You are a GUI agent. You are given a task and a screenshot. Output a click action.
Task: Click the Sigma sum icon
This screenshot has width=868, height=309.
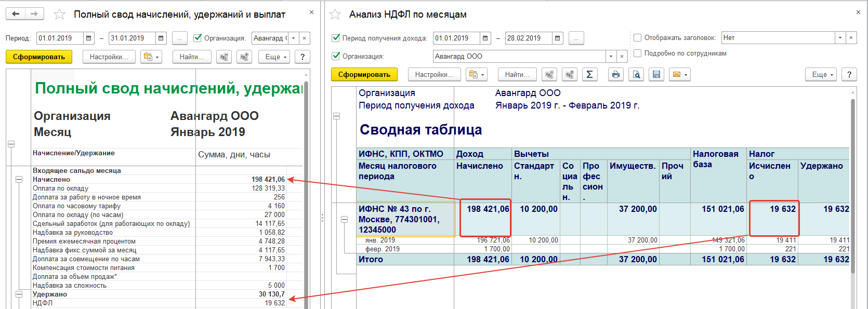point(590,74)
